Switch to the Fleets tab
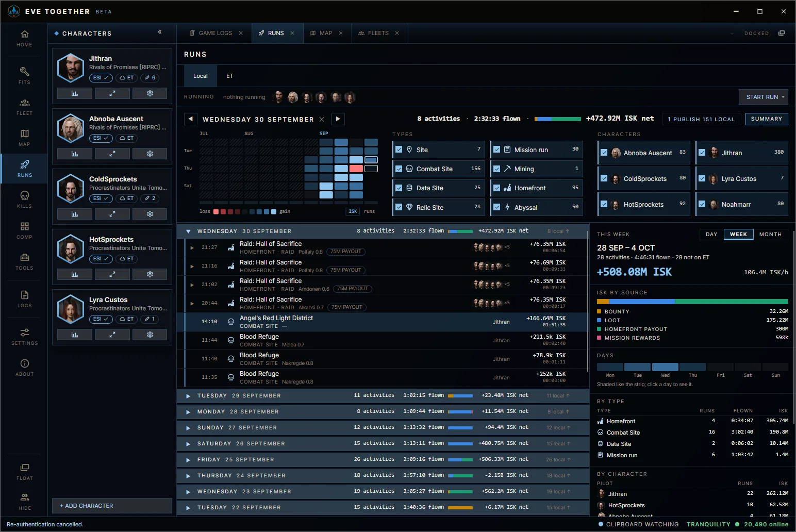The height and width of the screenshot is (532, 796). [378, 33]
